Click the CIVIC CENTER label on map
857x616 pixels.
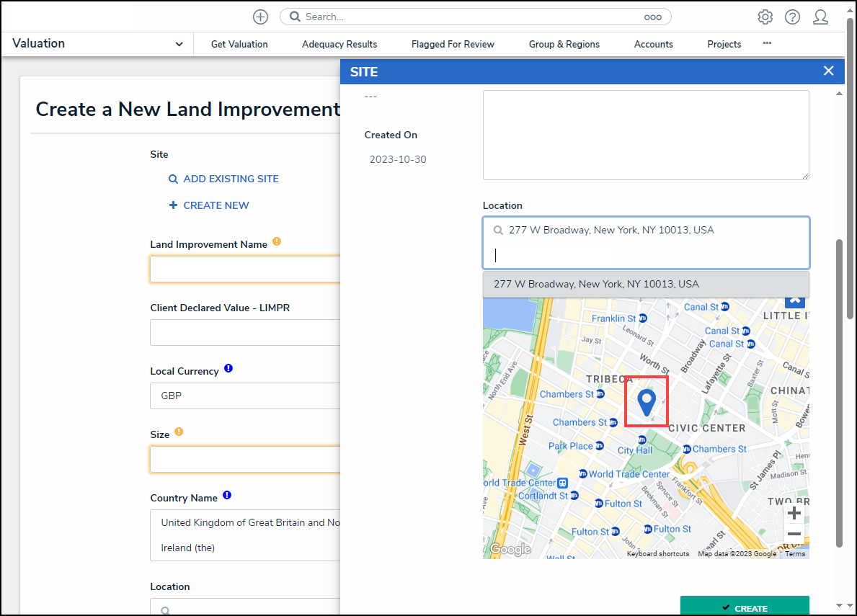pos(706,428)
